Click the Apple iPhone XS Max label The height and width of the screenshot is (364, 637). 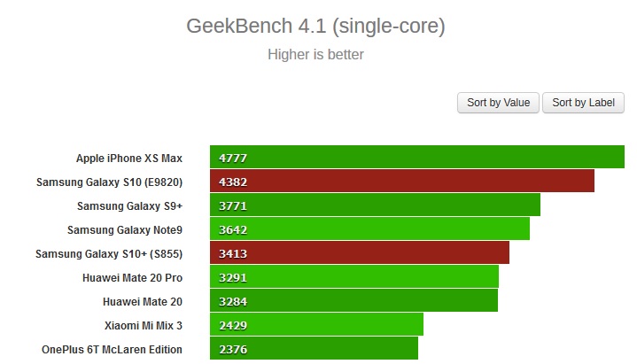tap(128, 159)
